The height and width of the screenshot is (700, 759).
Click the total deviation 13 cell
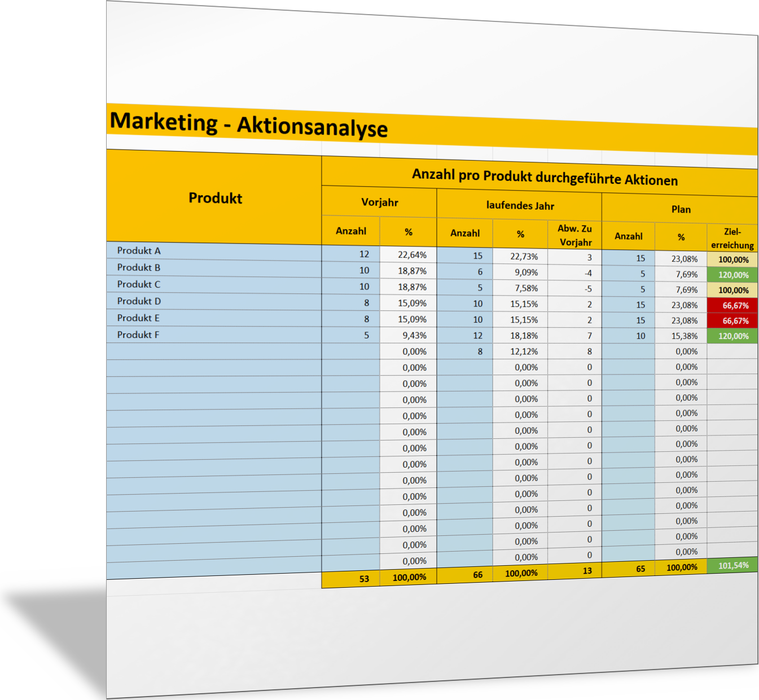575,571
